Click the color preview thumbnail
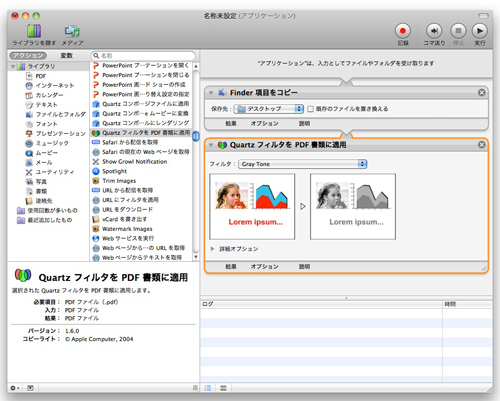Screen dimensions: 500x401 coord(252,206)
